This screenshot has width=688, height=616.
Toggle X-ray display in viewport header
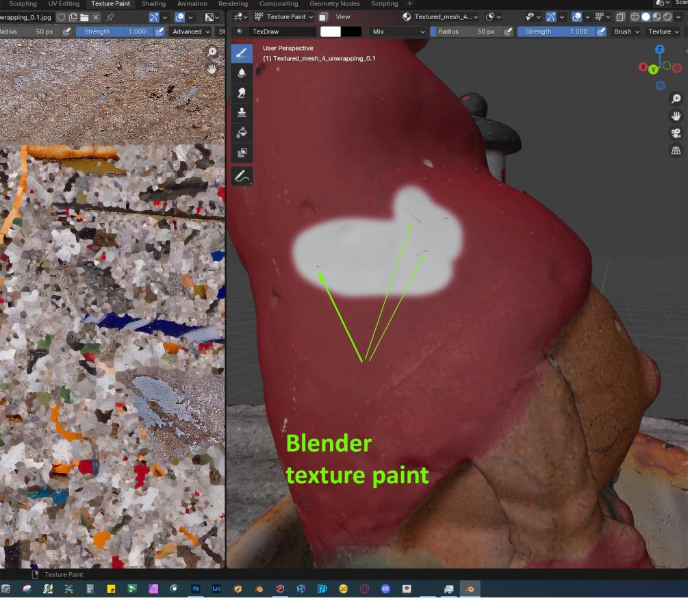coord(622,17)
